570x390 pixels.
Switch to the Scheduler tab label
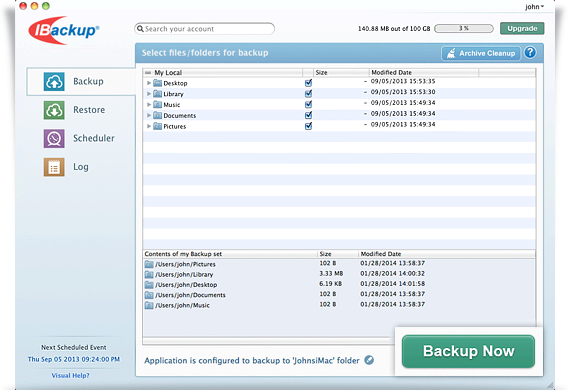click(x=94, y=138)
